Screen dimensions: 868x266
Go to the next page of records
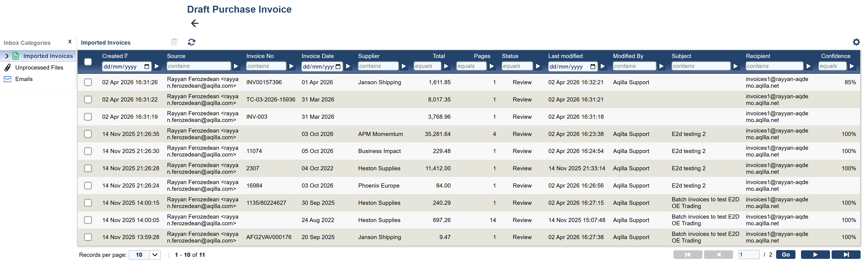coord(815,255)
